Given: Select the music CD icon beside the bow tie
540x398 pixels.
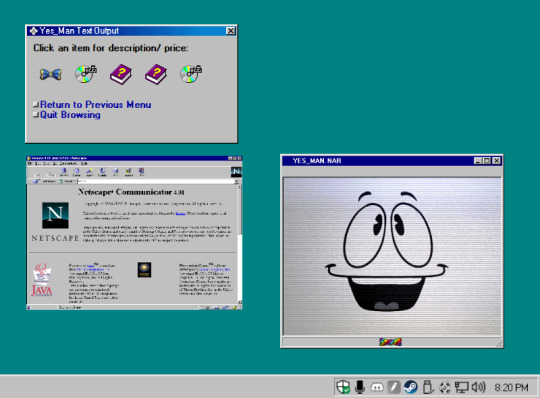Looking at the screenshot, I should (86, 74).
